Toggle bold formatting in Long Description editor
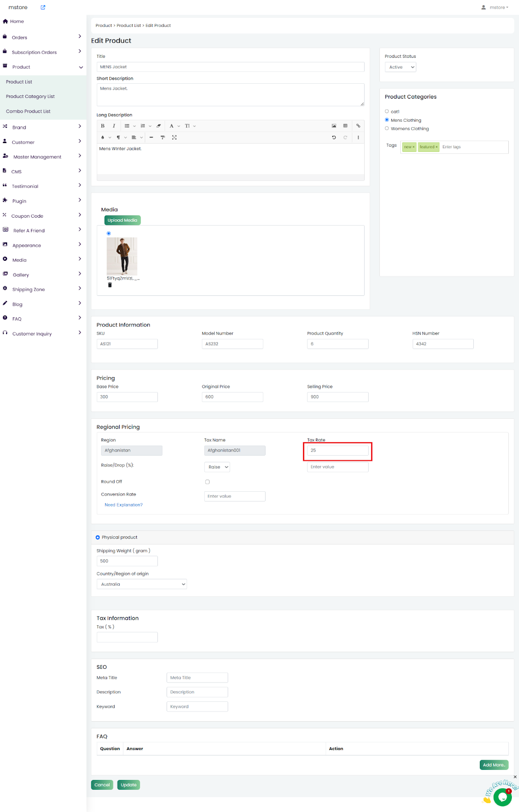 point(103,126)
